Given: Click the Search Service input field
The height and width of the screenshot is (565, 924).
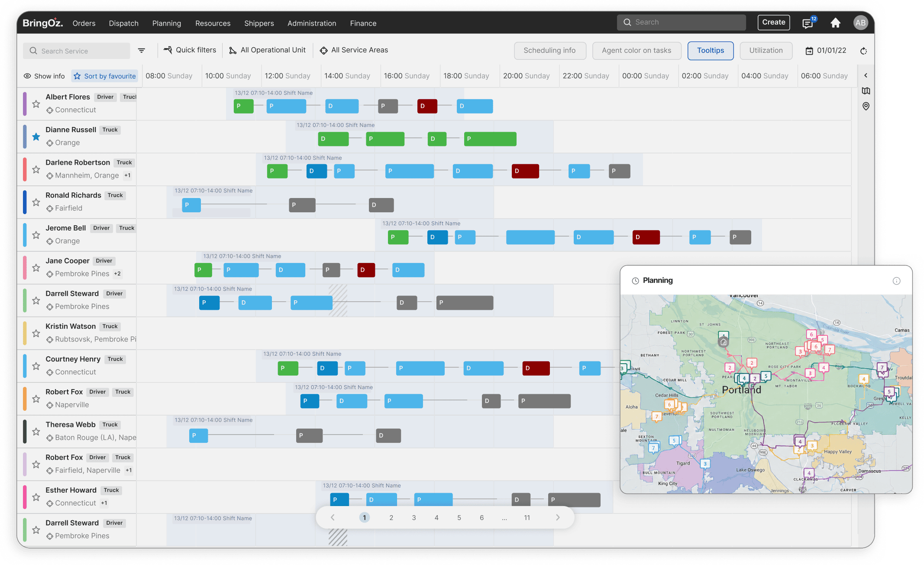Looking at the screenshot, I should click(x=77, y=51).
